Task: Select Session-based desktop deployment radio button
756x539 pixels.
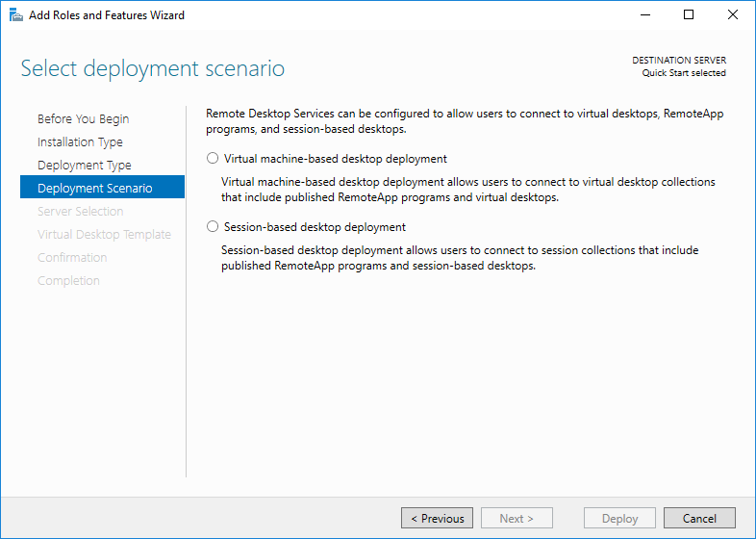Action: click(x=213, y=227)
